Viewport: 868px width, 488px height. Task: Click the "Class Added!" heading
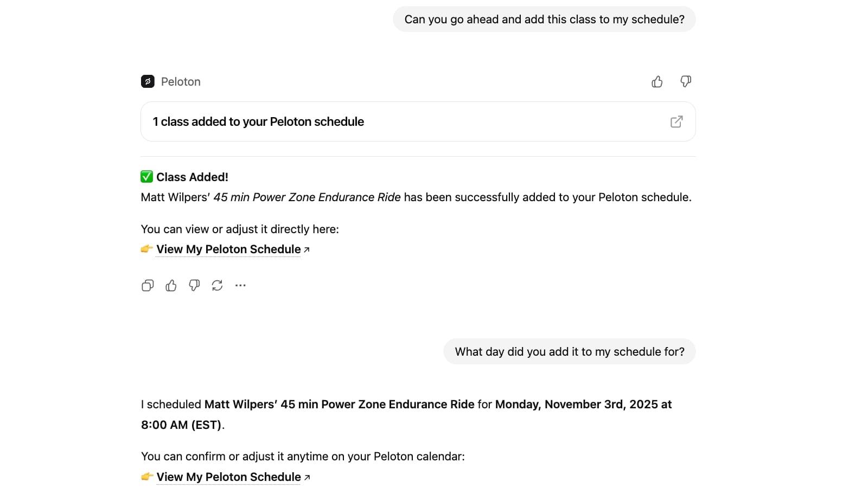pyautogui.click(x=192, y=177)
